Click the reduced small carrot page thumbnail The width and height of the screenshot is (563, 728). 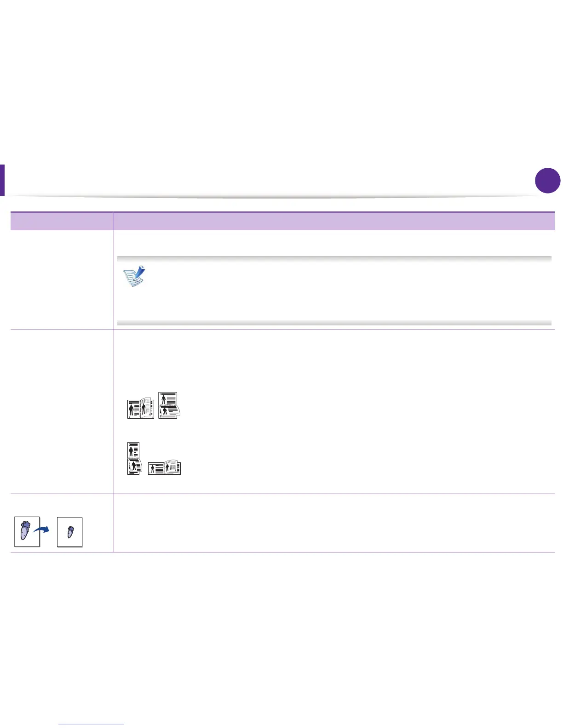(x=69, y=532)
